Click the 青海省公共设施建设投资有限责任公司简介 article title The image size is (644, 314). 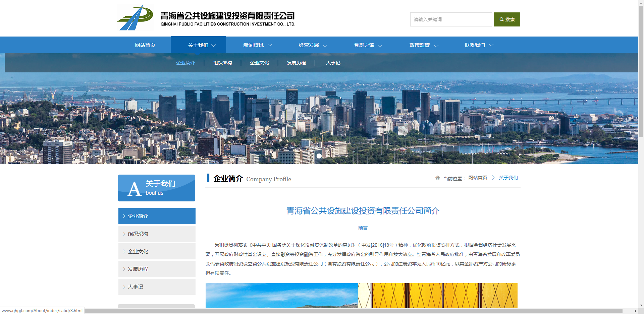tap(363, 211)
